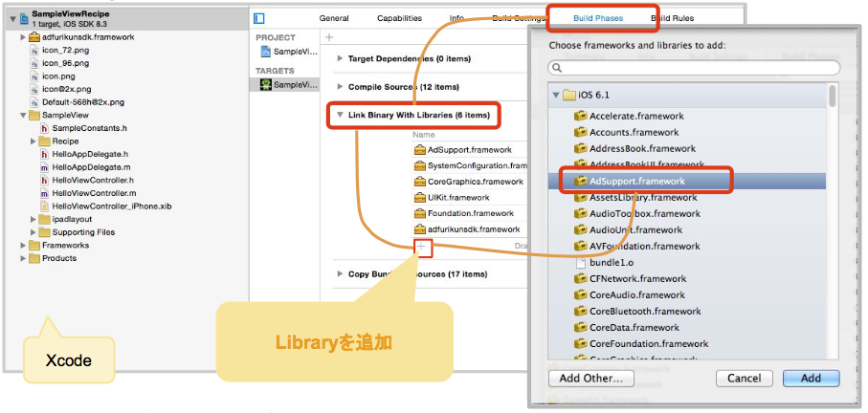Image resolution: width=868 pixels, height=413 pixels.
Task: Collapse the iOS 6.1 folder in dialog
Action: [x=556, y=95]
